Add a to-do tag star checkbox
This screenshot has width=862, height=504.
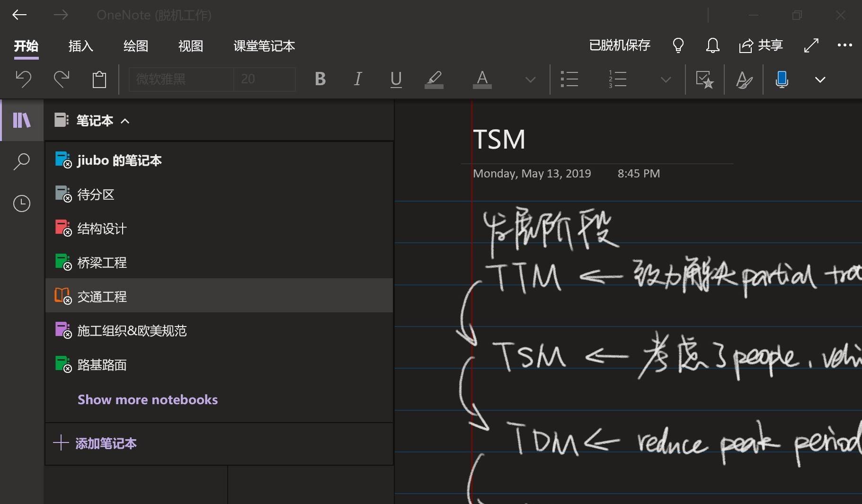click(x=704, y=79)
